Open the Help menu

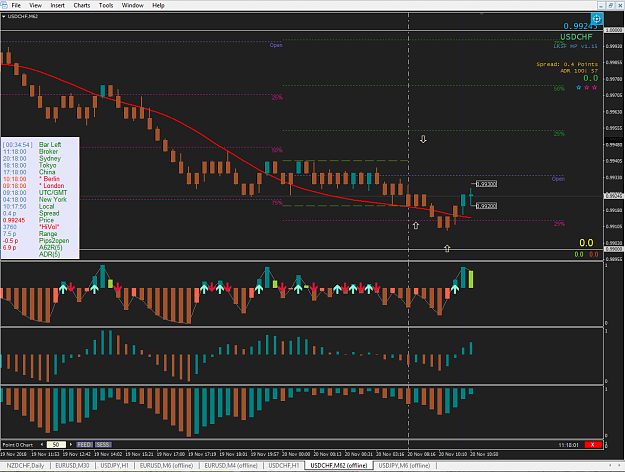(158, 6)
